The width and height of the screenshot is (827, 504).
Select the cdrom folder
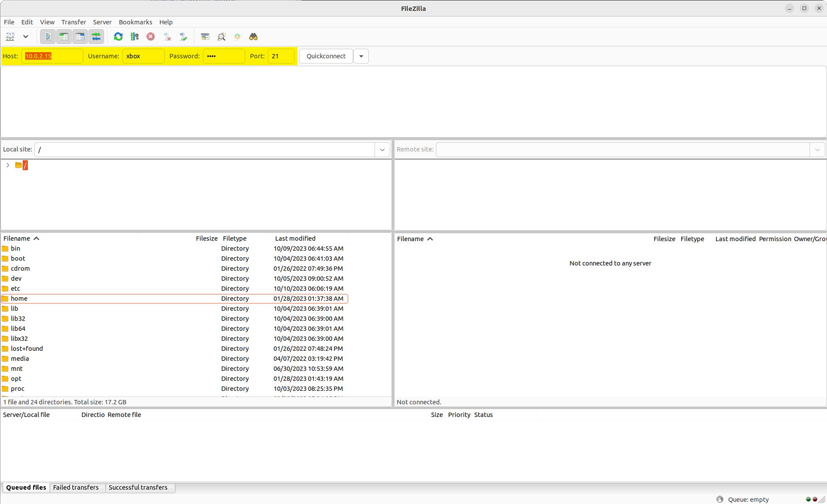click(175, 269)
